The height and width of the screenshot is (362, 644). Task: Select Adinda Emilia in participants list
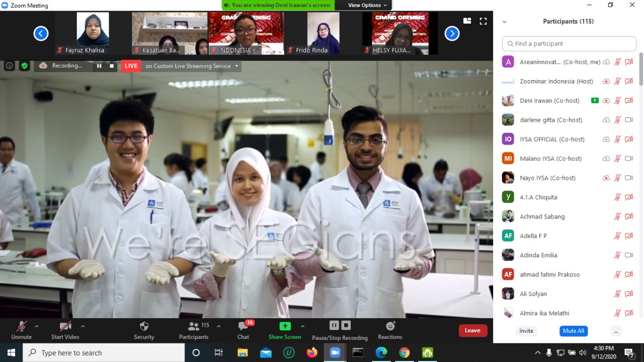pos(538,255)
